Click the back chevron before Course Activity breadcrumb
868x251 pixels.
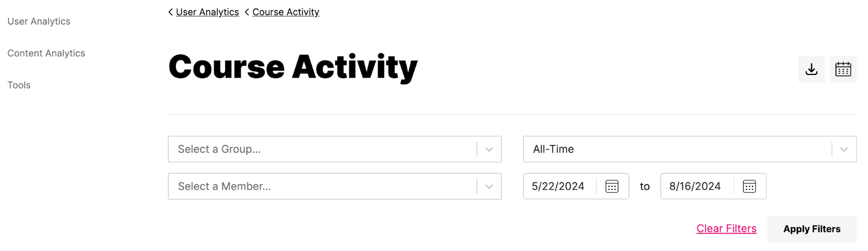(247, 12)
